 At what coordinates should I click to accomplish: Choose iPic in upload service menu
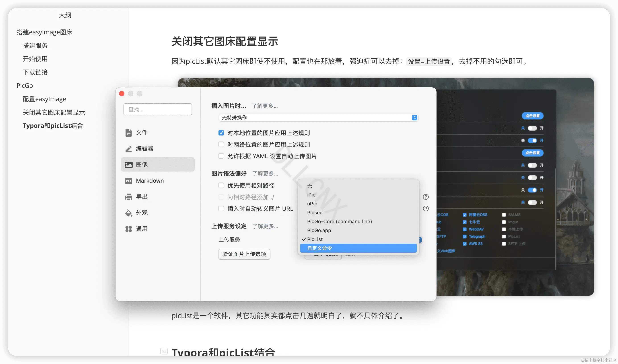tap(358, 195)
